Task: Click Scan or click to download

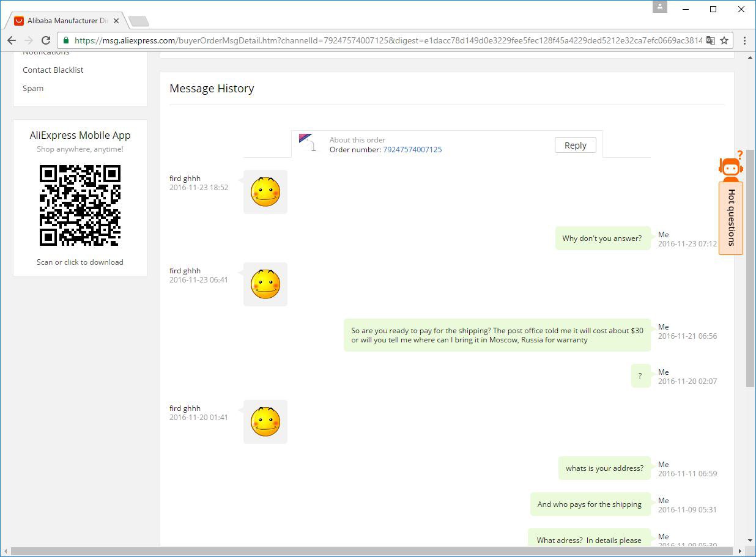Action: [80, 262]
